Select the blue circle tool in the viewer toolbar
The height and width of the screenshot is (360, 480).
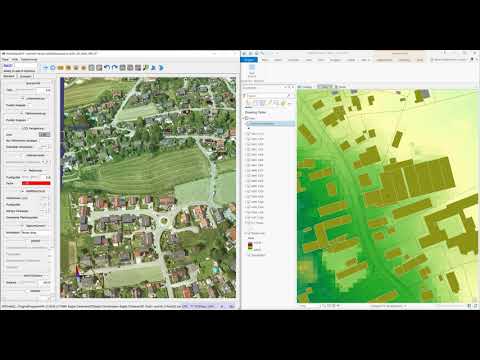point(53,68)
